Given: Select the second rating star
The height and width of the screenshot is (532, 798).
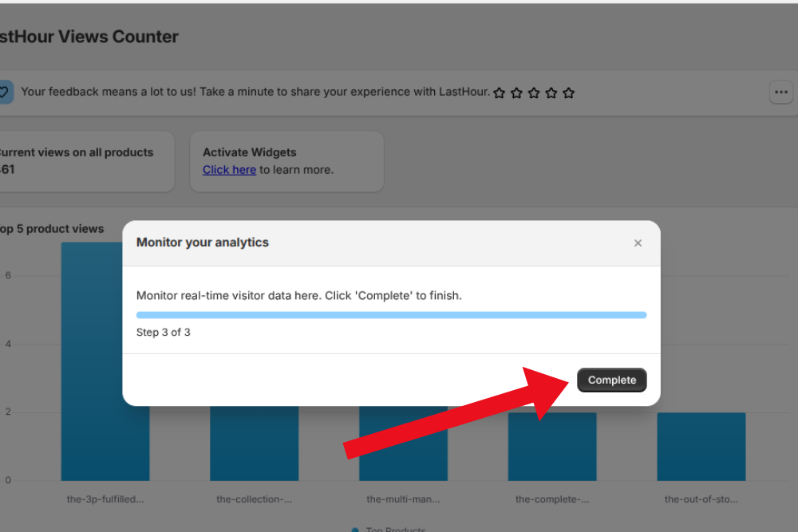Looking at the screenshot, I should click(516, 93).
